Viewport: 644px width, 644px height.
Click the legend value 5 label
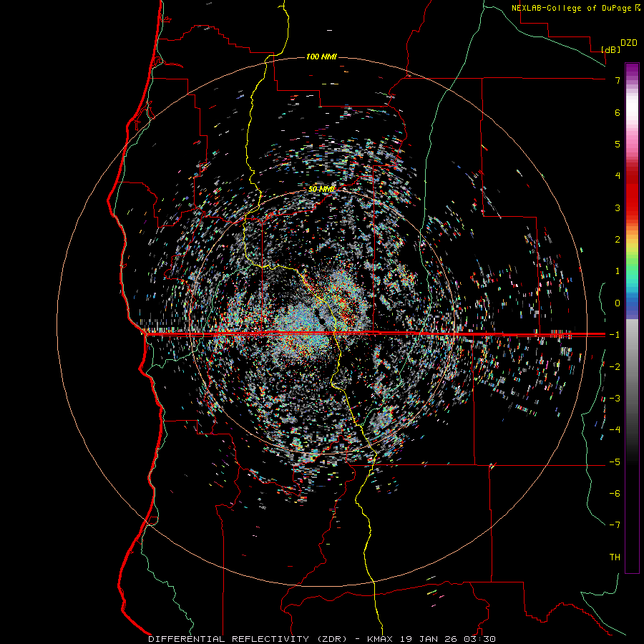coord(618,144)
